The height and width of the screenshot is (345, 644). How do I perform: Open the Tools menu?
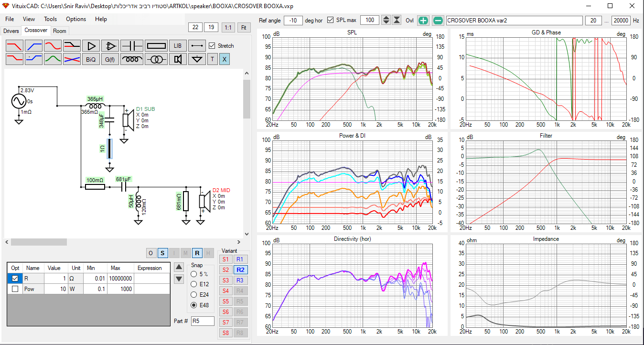pos(50,19)
